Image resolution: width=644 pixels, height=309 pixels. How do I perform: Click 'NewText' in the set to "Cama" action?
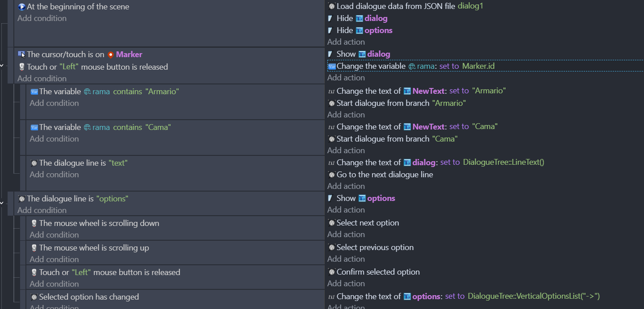point(429,127)
